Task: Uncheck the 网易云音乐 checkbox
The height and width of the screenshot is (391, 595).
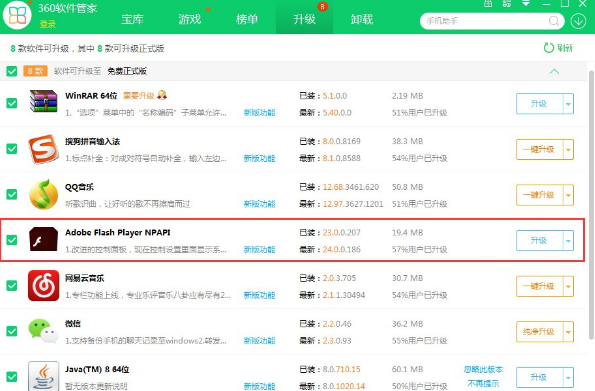Action: click(12, 285)
